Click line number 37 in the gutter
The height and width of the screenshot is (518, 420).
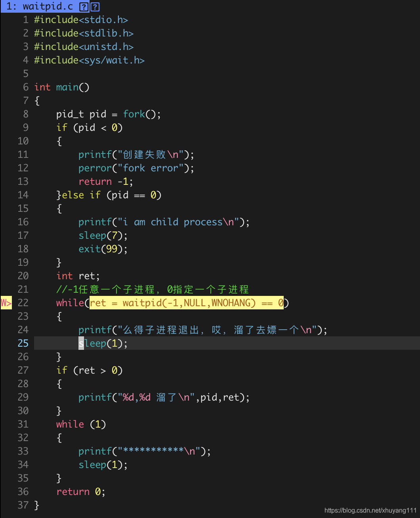pos(23,505)
